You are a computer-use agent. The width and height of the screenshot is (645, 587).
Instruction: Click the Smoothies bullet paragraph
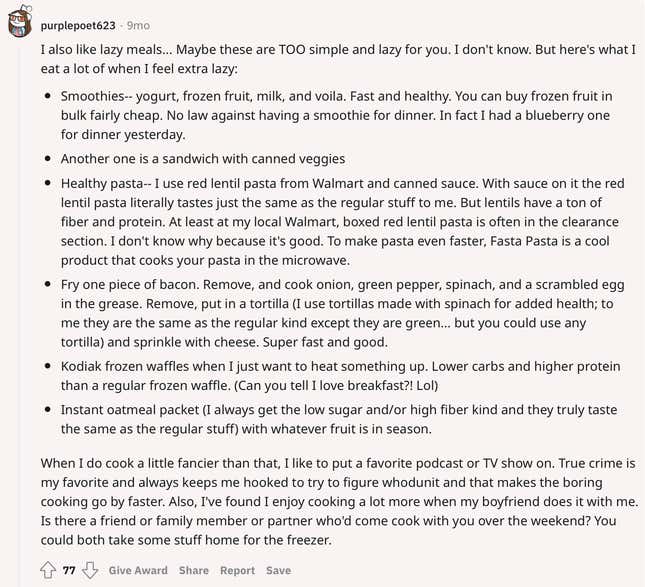pyautogui.click(x=336, y=115)
